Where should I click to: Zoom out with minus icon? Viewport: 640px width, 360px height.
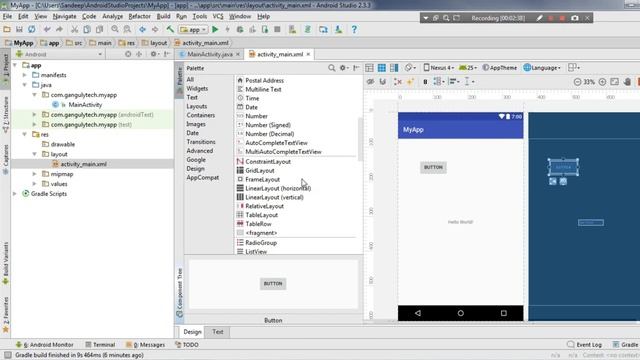(x=577, y=82)
